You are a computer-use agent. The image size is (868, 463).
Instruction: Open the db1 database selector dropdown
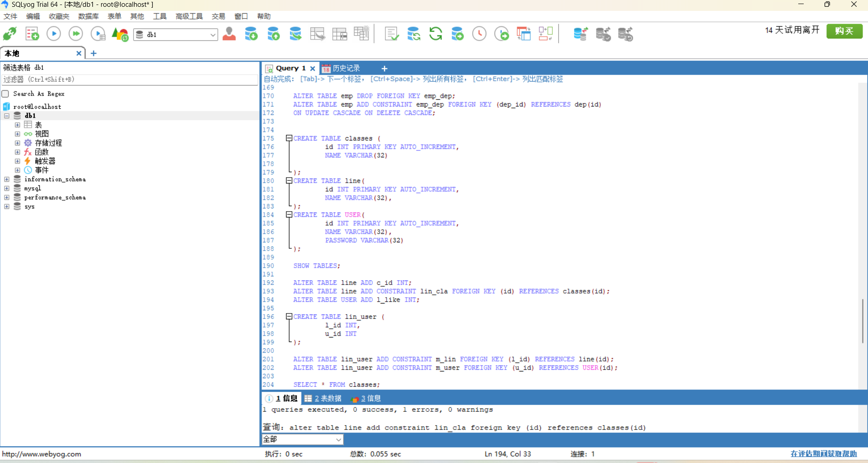[x=212, y=35]
